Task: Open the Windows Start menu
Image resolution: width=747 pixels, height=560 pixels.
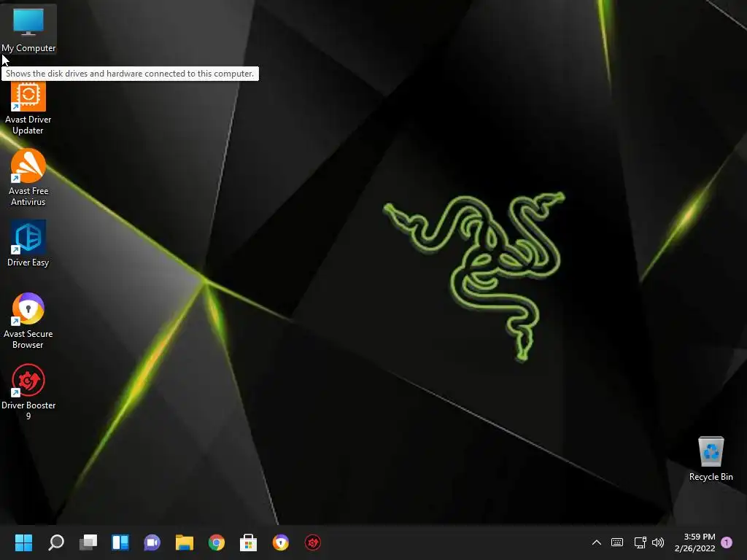Action: (23, 542)
